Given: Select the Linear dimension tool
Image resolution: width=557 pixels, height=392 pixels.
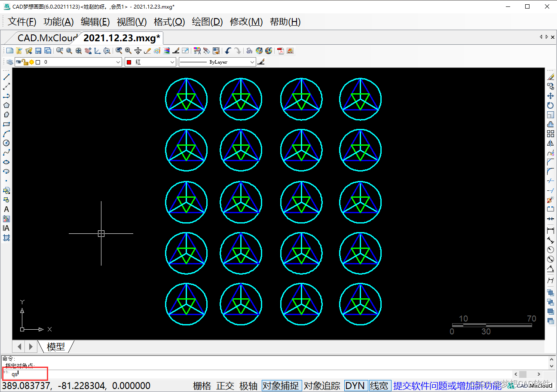Looking at the screenshot, I should (551, 231).
